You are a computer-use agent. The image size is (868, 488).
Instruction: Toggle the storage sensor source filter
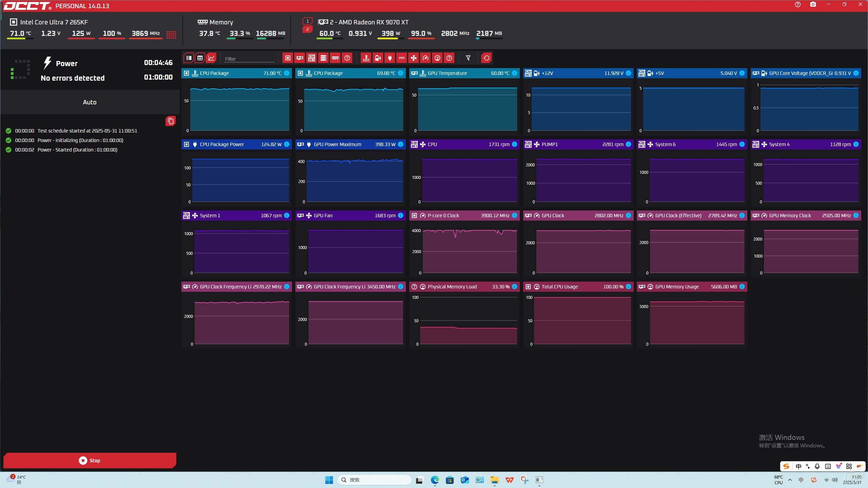pyautogui.click(x=323, y=58)
